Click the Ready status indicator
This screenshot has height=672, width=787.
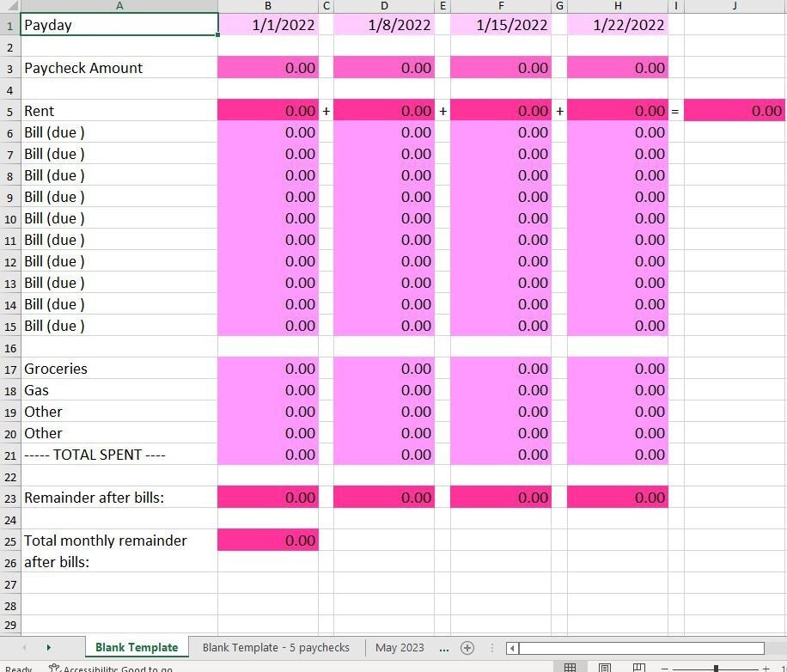click(19, 667)
